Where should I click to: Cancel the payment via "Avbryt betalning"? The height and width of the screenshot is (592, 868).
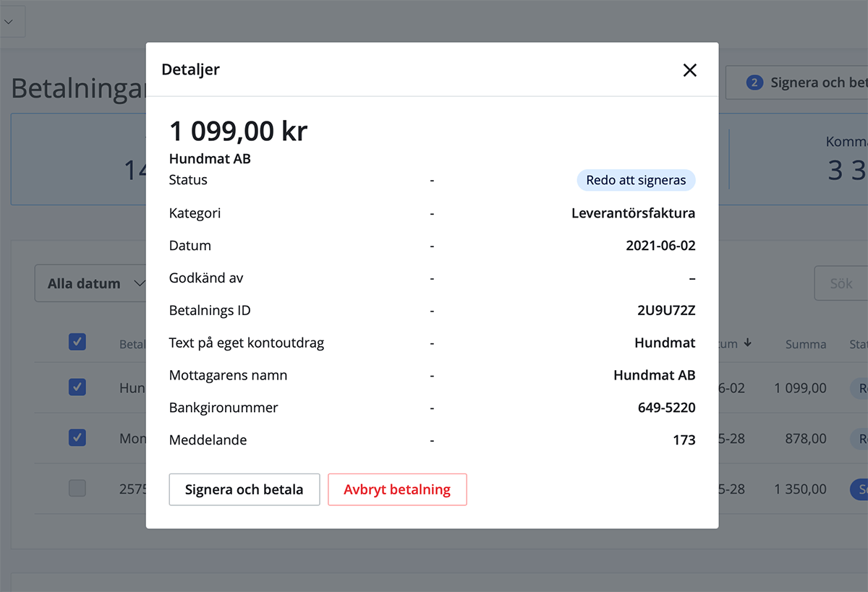click(397, 489)
